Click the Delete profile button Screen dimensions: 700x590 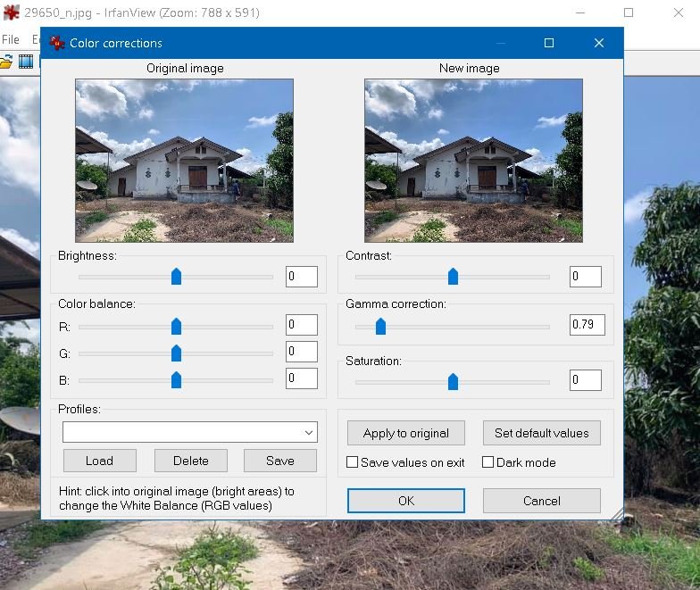(x=191, y=461)
